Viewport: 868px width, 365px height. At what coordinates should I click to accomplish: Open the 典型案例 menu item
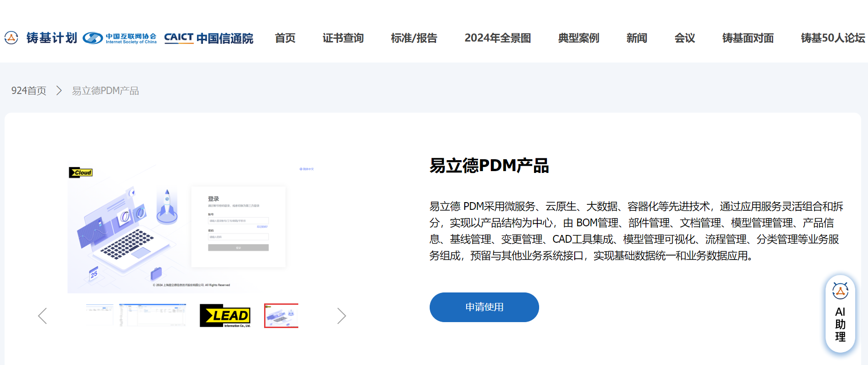578,38
